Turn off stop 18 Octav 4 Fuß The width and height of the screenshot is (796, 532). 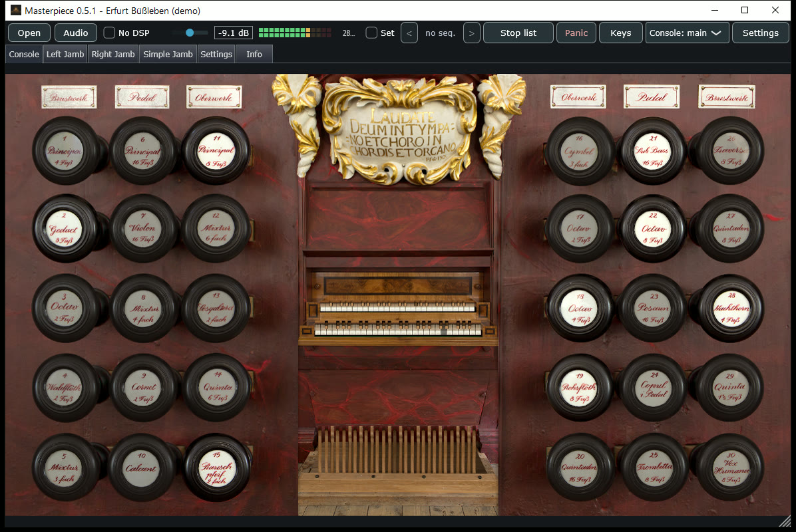(579, 309)
